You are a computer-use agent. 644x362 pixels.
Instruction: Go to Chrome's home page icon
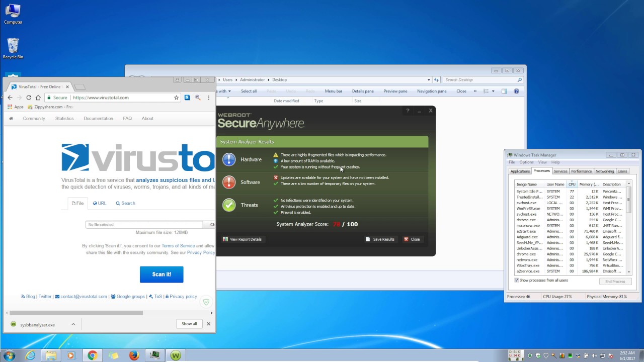click(38, 98)
